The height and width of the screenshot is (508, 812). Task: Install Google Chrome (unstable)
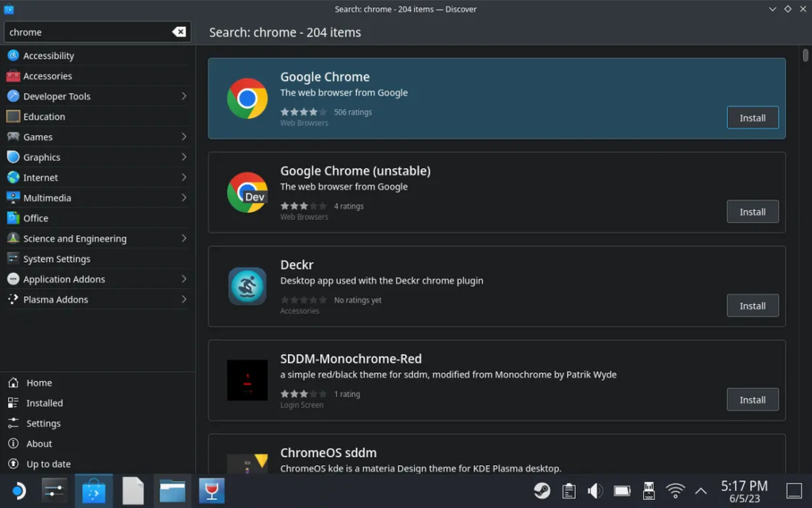[752, 211]
